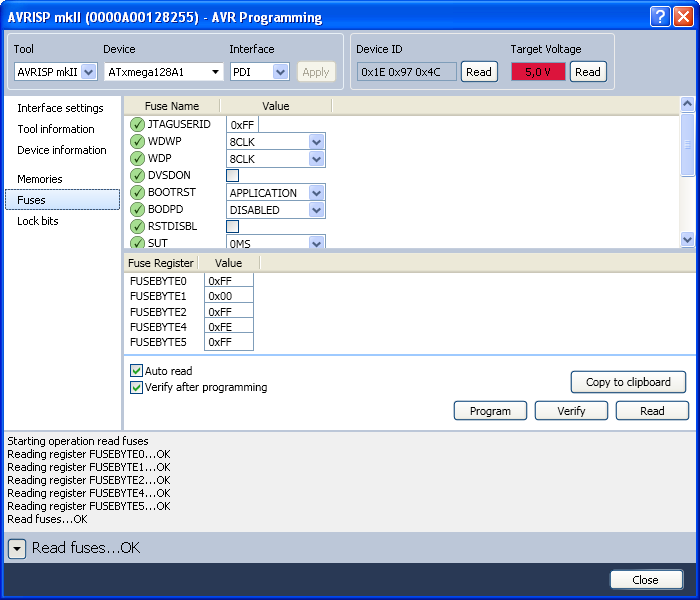
Task: Click the Device ID 0x1E 0x97 0x4C field
Action: click(406, 72)
